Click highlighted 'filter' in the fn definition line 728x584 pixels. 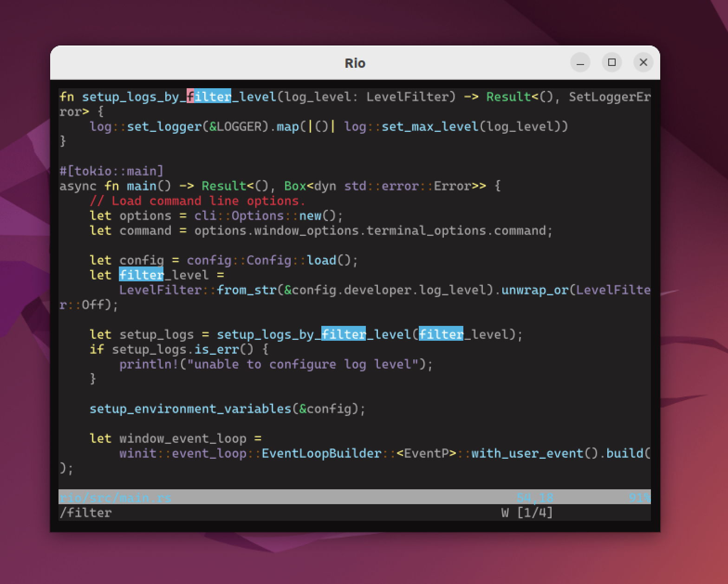[x=209, y=97]
